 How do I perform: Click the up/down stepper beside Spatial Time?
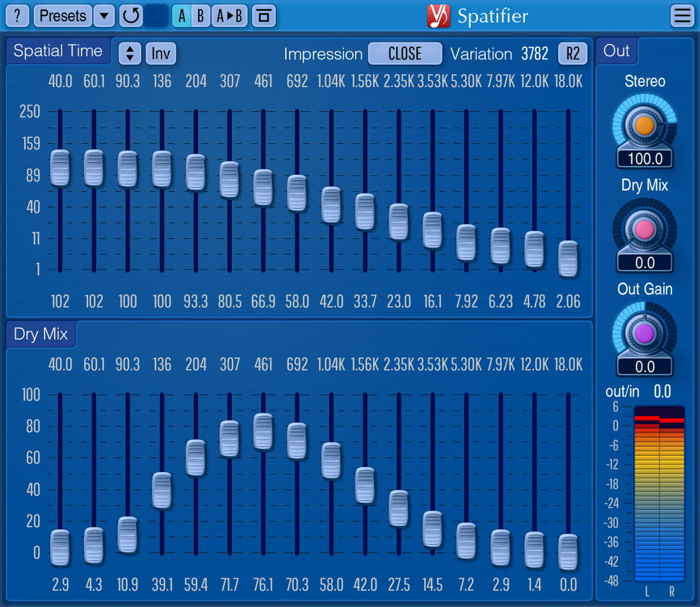[x=128, y=53]
